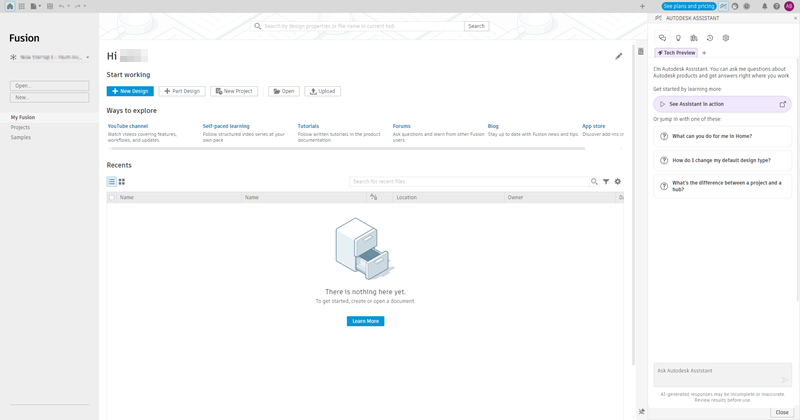Open the hub selector dropdown in sidebar
This screenshot has height=420, width=800.
click(49, 57)
